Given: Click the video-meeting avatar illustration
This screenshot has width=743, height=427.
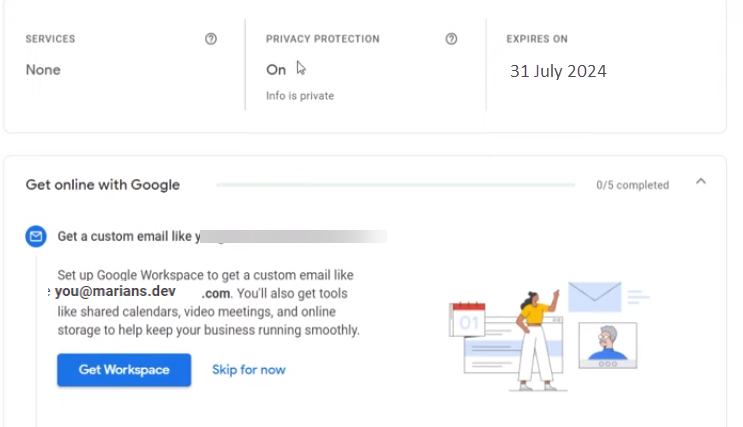Looking at the screenshot, I should (608, 345).
